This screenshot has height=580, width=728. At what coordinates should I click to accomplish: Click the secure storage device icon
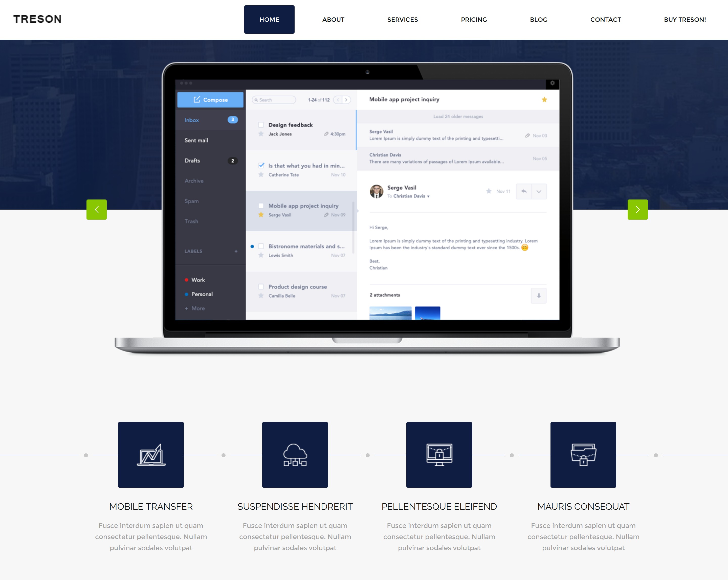pyautogui.click(x=582, y=455)
